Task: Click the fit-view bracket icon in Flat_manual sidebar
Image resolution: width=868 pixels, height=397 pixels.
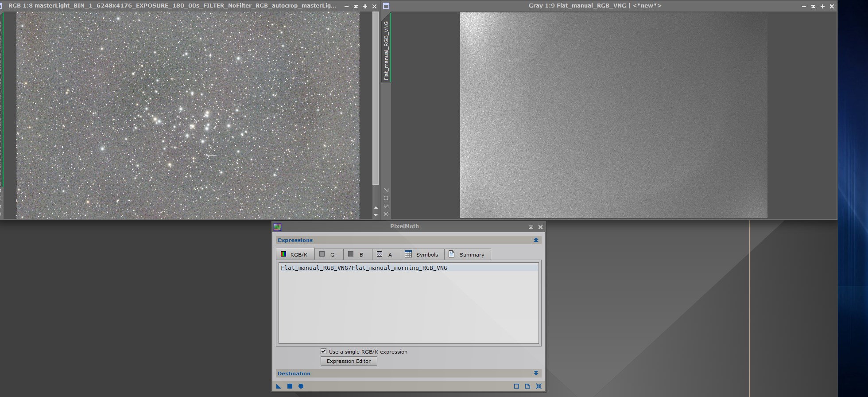Action: [x=386, y=198]
